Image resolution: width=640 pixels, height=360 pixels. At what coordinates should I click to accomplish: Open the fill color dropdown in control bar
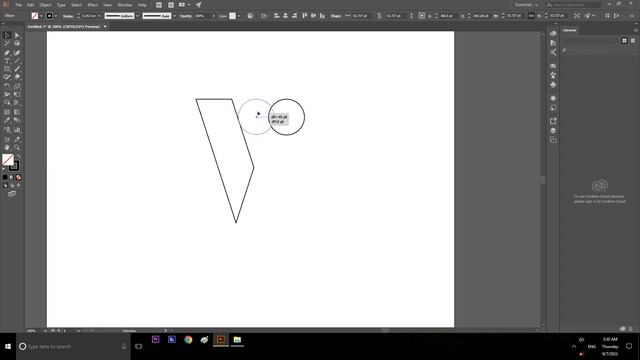click(x=41, y=16)
